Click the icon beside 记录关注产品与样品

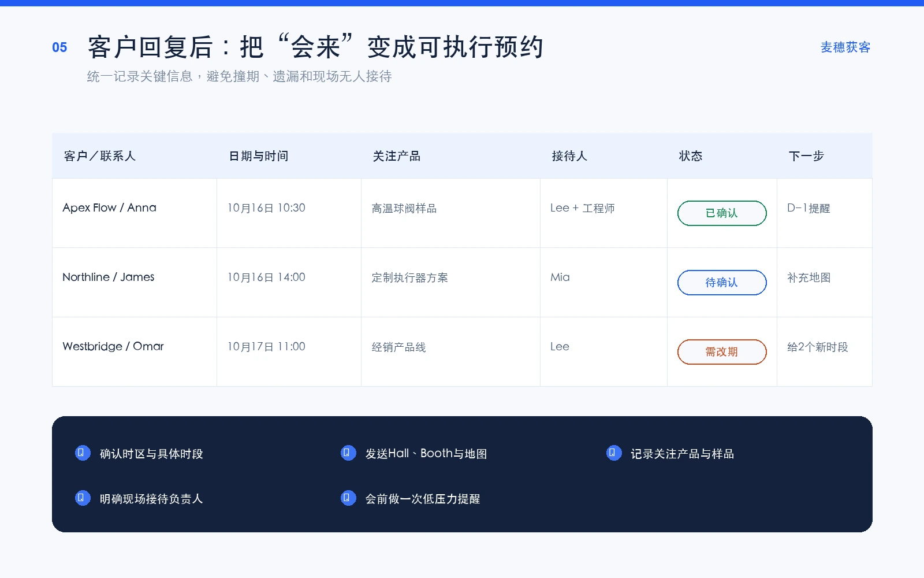(614, 453)
